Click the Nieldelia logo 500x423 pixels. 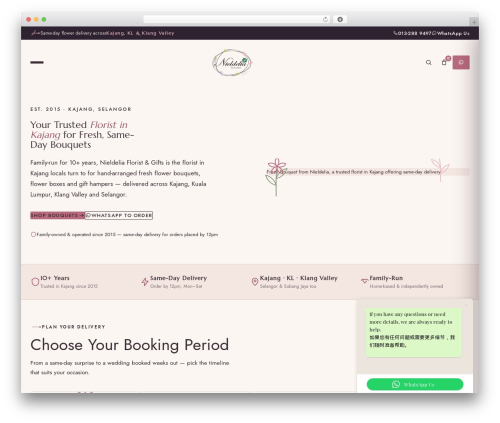click(x=232, y=62)
